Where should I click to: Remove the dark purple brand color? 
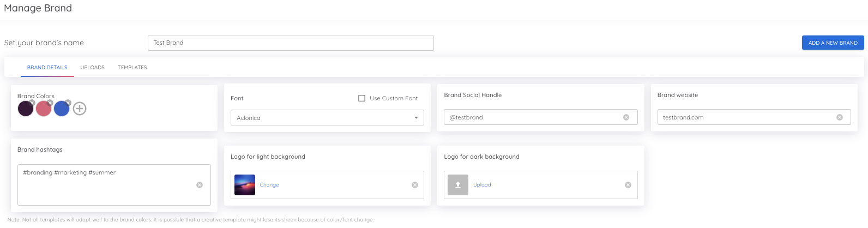tap(32, 103)
